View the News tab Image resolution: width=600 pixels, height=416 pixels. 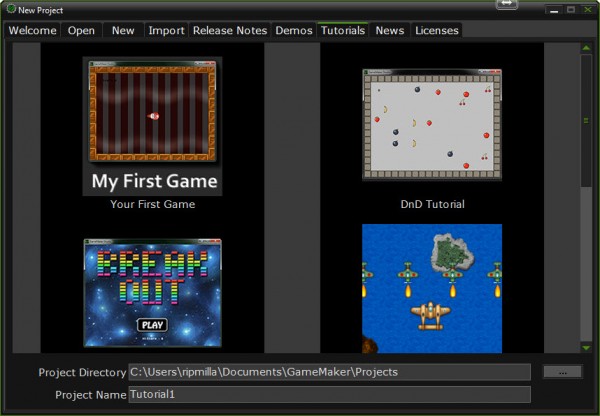tap(390, 30)
